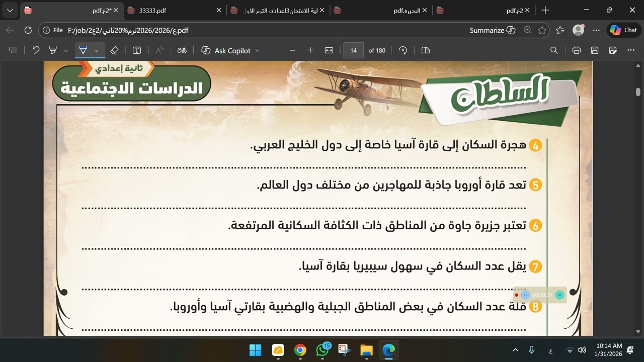Open Edge Settings and more menu

point(597,30)
